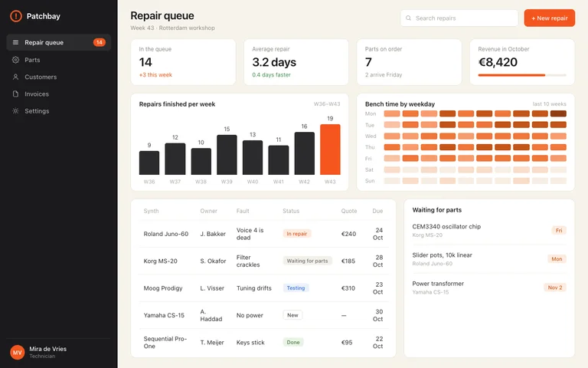Click the Settings sun icon
Screen dimensions: 588x368
click(x=15, y=110)
